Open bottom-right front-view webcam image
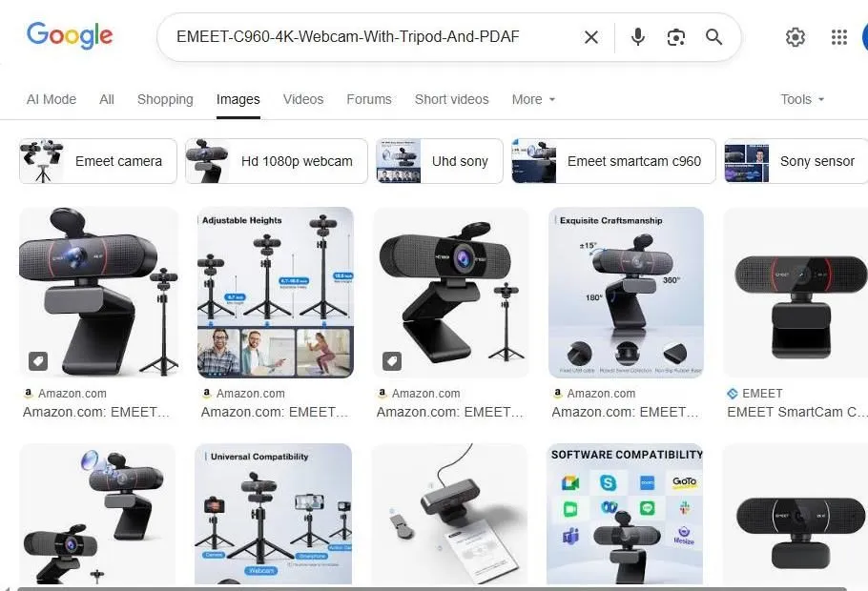868x591 pixels. [796, 514]
